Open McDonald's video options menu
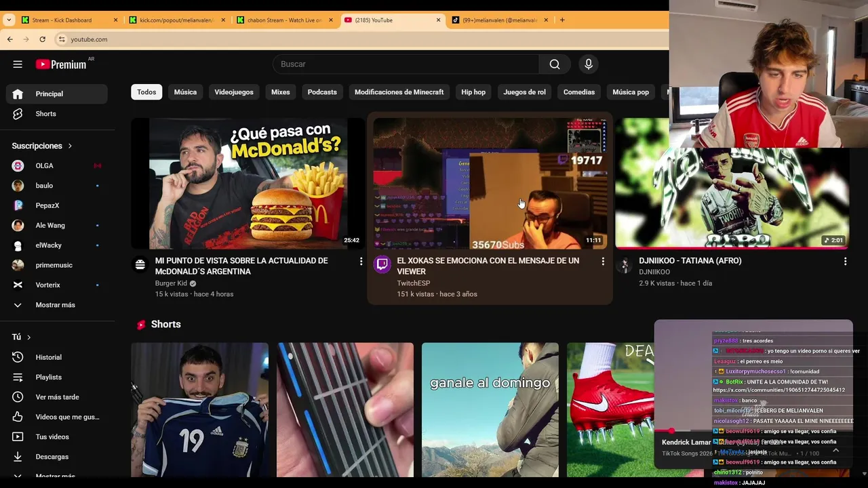The height and width of the screenshot is (488, 868). click(x=361, y=262)
